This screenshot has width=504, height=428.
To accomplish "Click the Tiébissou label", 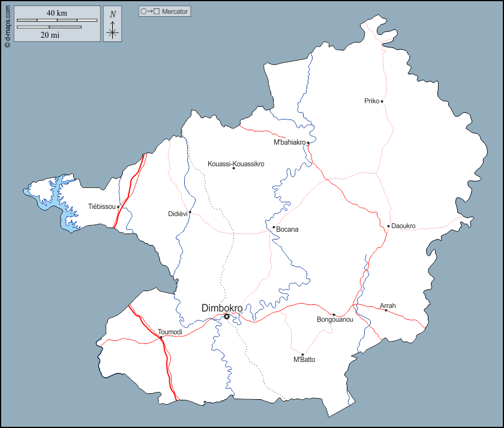I will [x=101, y=206].
